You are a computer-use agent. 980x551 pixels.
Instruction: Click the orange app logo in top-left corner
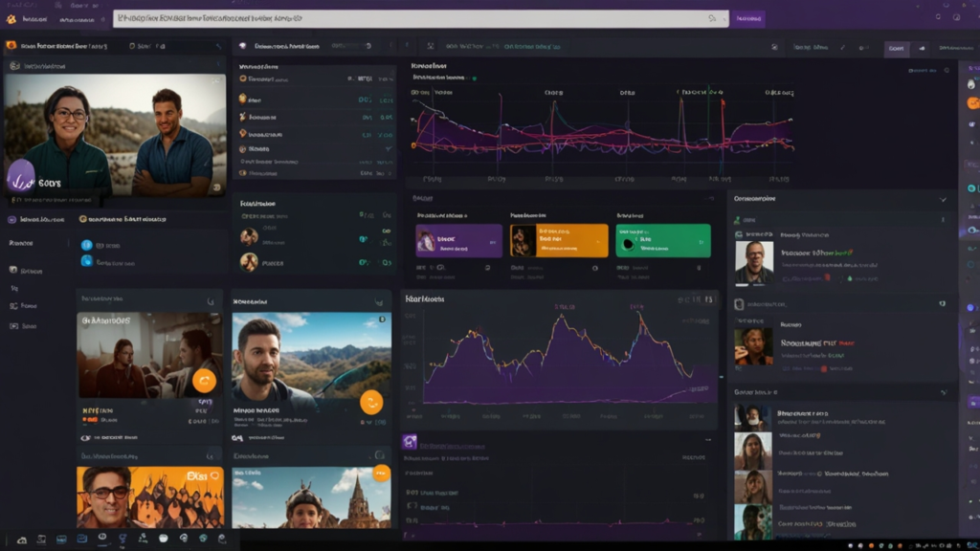click(x=11, y=19)
